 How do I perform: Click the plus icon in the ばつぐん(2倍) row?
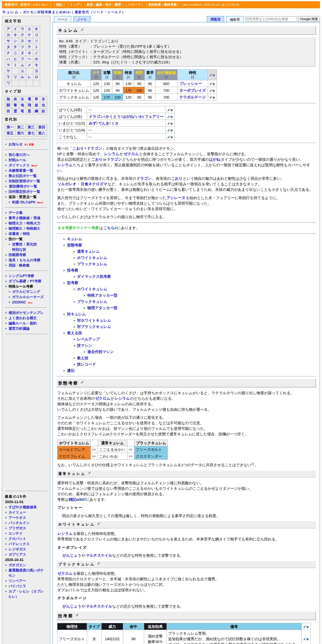click(x=172, y=117)
